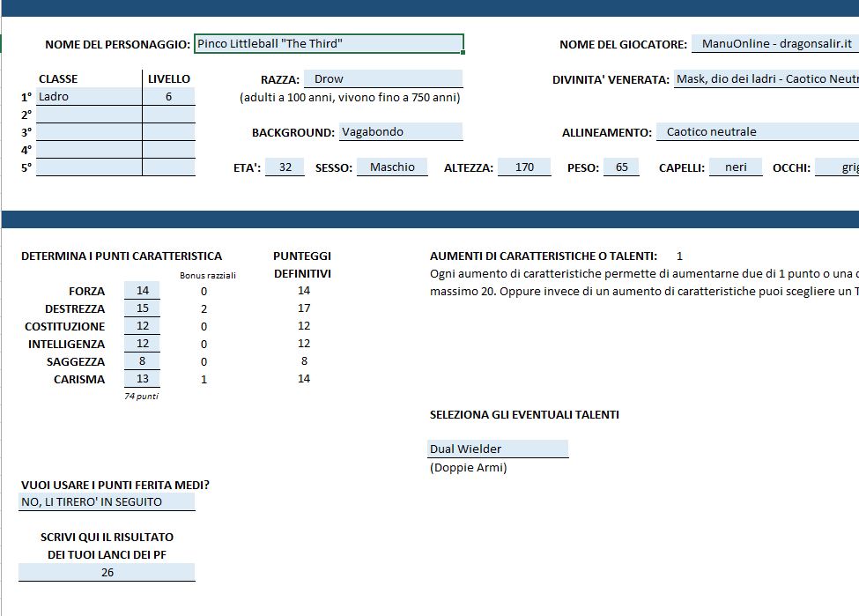Select the empty second class cell
The width and height of the screenshot is (859, 616).
pos(88,115)
